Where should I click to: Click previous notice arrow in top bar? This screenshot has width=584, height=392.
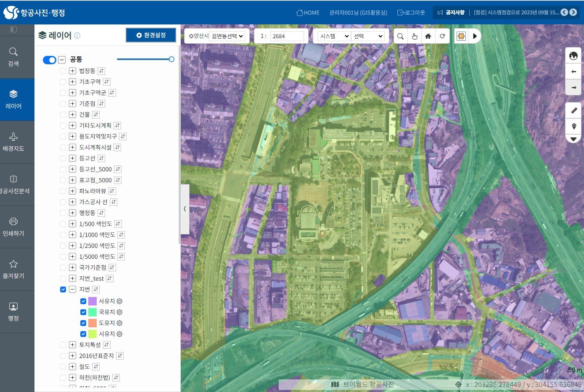(x=564, y=12)
